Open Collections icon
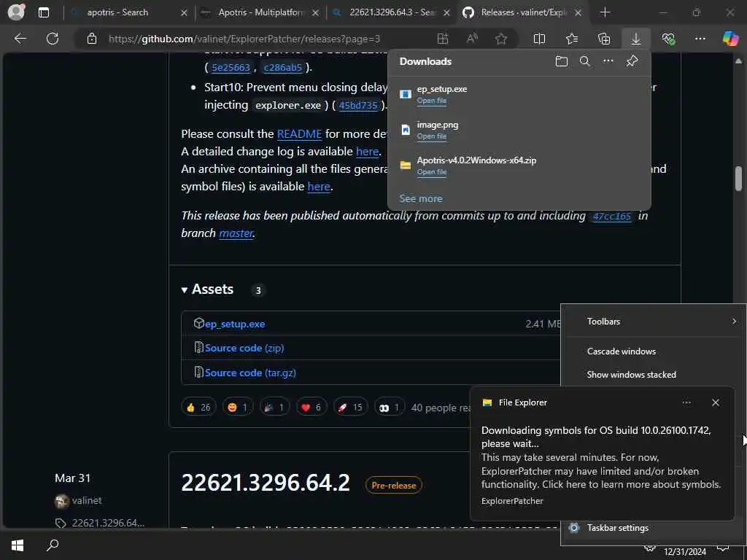The height and width of the screenshot is (560, 747). click(603, 39)
